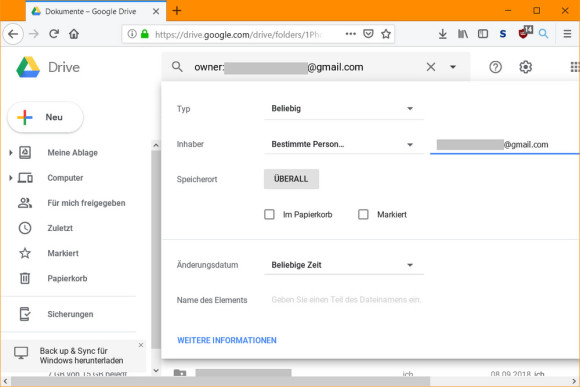Check the Markiert checkbox
This screenshot has height=387, width=580.
pos(363,214)
